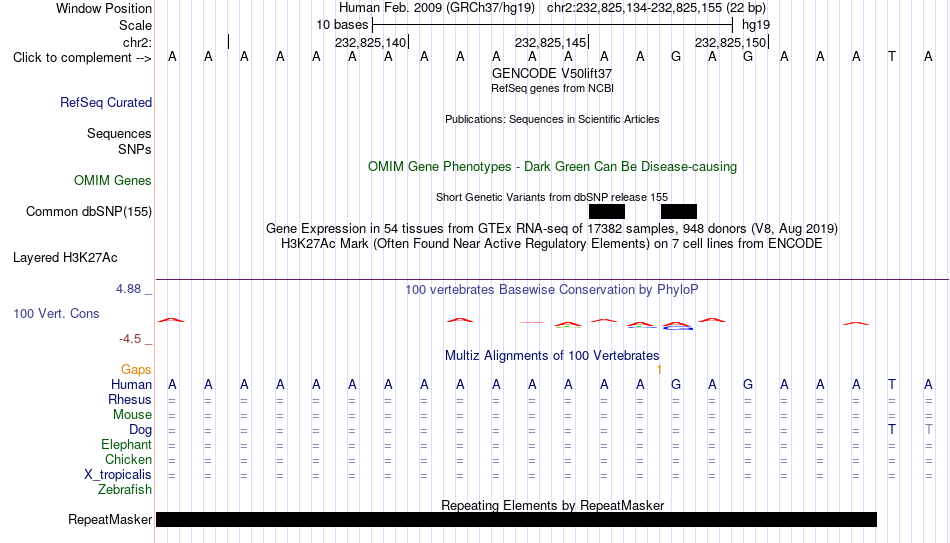Screen dimensions: 950x543
Task: Click the 'Click to complement -->' label
Action: (x=82, y=58)
